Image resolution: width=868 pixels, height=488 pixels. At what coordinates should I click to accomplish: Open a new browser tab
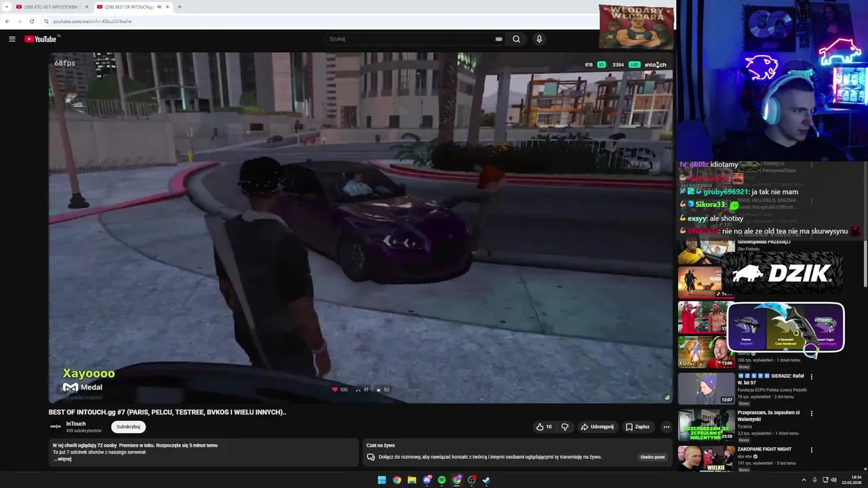point(180,7)
